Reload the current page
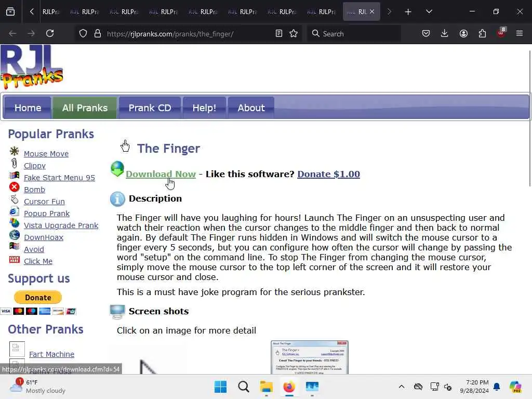The width and height of the screenshot is (532, 399). click(50, 33)
